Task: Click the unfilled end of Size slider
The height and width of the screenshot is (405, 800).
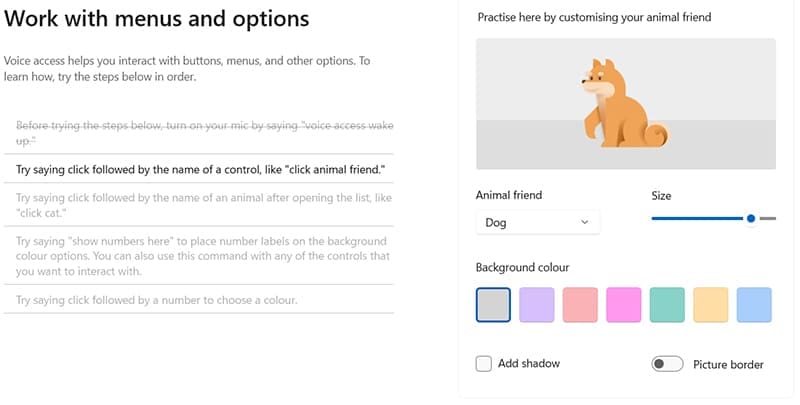Action: point(768,218)
